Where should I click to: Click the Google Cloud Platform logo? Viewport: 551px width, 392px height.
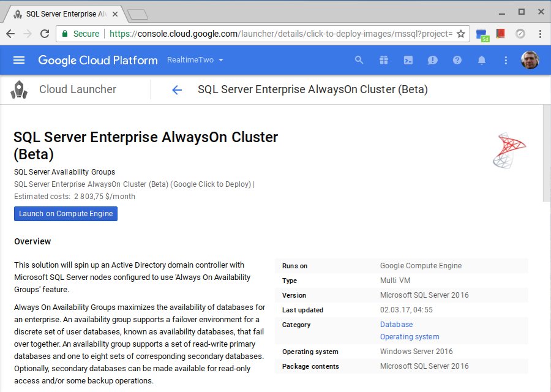pyautogui.click(x=98, y=60)
